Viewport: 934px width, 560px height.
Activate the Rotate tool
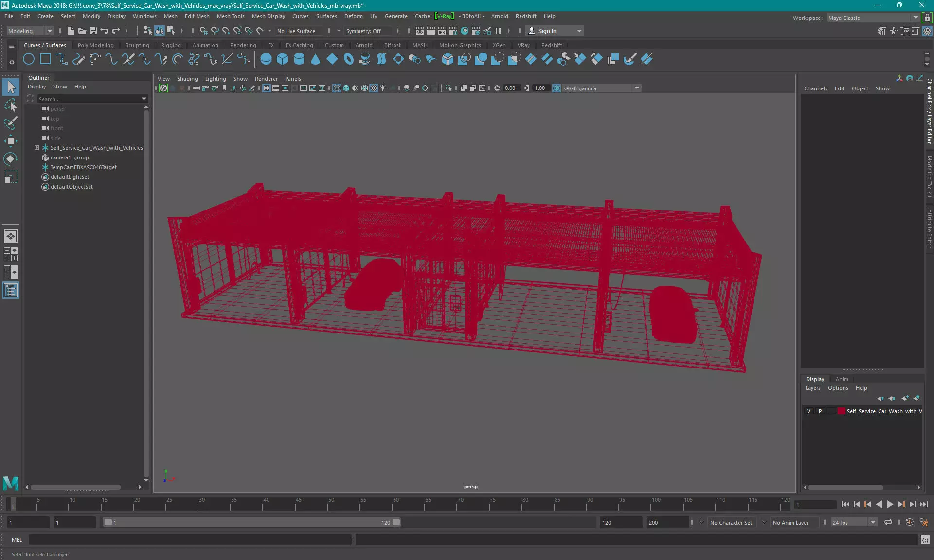pyautogui.click(x=11, y=159)
